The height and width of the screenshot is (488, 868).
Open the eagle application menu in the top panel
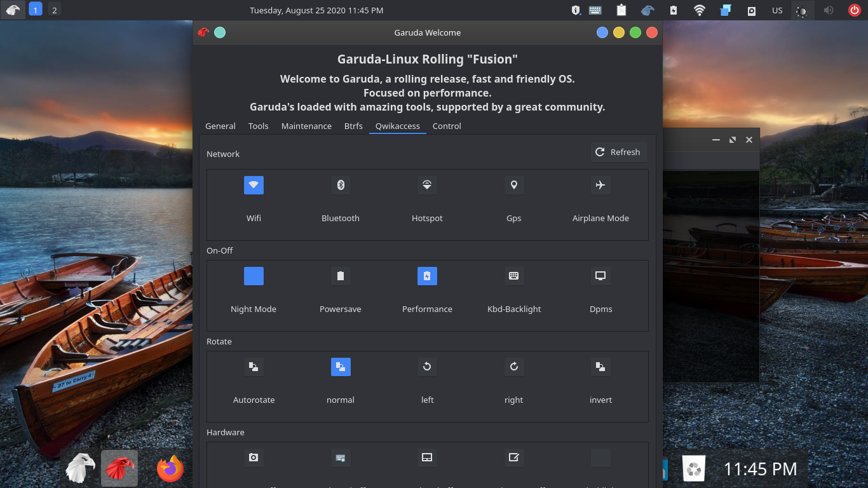tap(13, 10)
